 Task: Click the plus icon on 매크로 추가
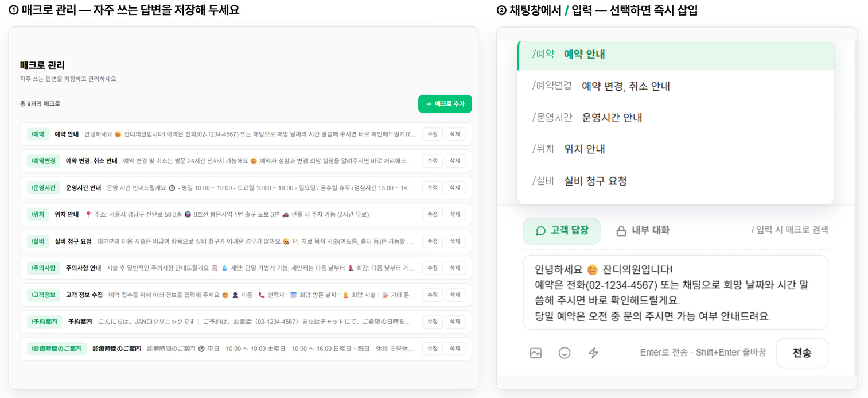pos(429,104)
